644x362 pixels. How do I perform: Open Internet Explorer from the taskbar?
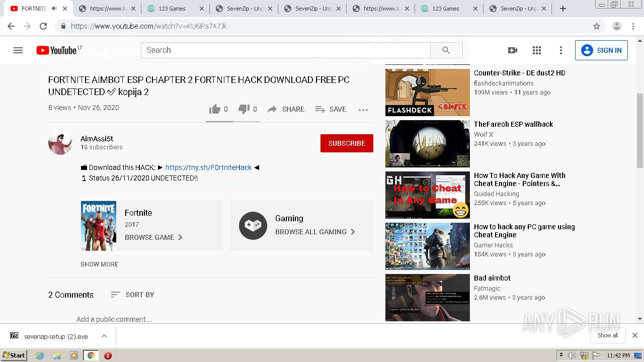[x=40, y=355]
